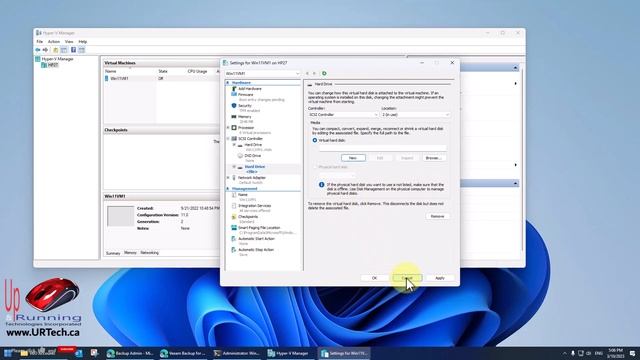The height and width of the screenshot is (360, 640).
Task: Switch to the Summary tab
Action: 113,253
